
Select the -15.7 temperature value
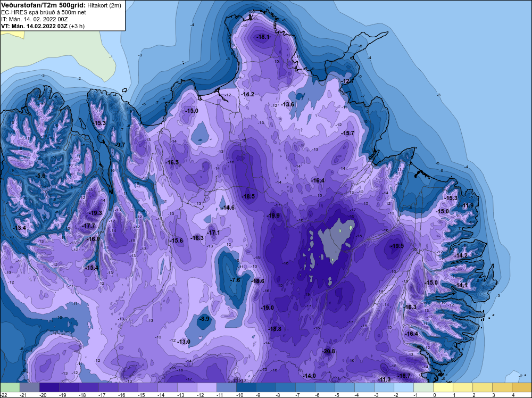[x=348, y=133]
